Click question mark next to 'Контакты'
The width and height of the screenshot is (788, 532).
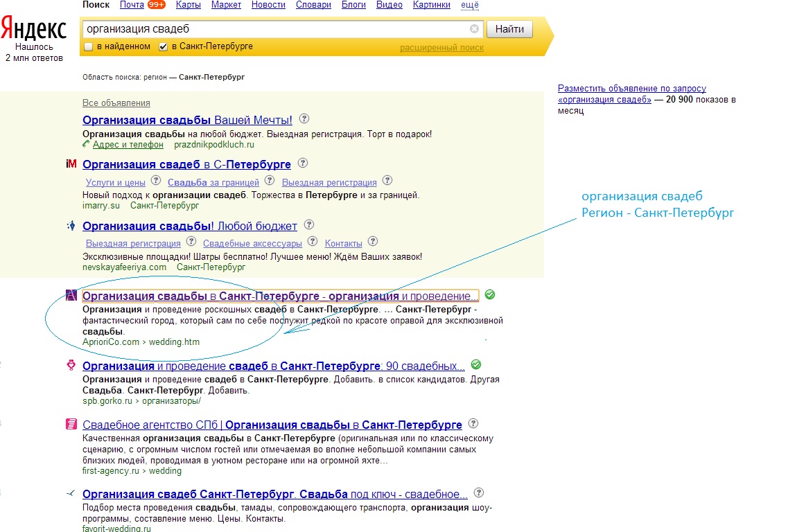(372, 241)
